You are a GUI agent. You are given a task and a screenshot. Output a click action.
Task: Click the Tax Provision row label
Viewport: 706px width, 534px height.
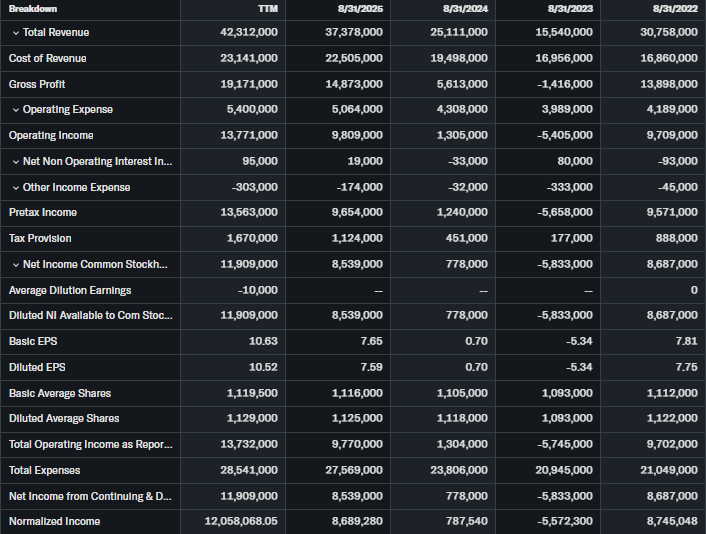pos(40,238)
